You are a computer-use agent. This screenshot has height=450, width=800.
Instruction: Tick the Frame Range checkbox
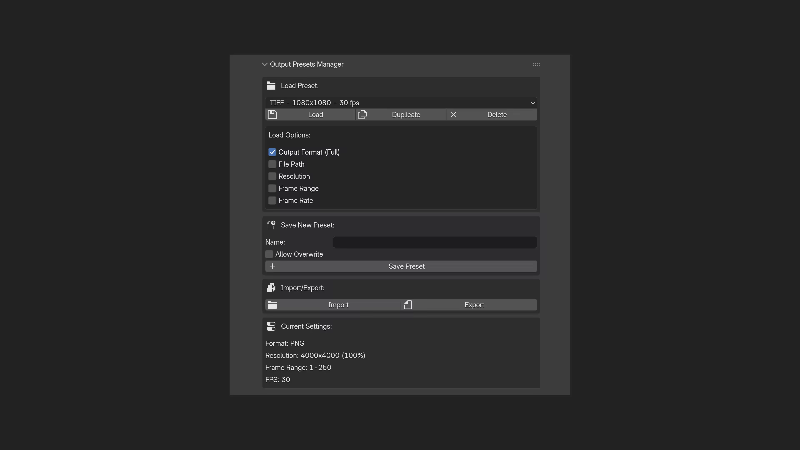click(272, 188)
